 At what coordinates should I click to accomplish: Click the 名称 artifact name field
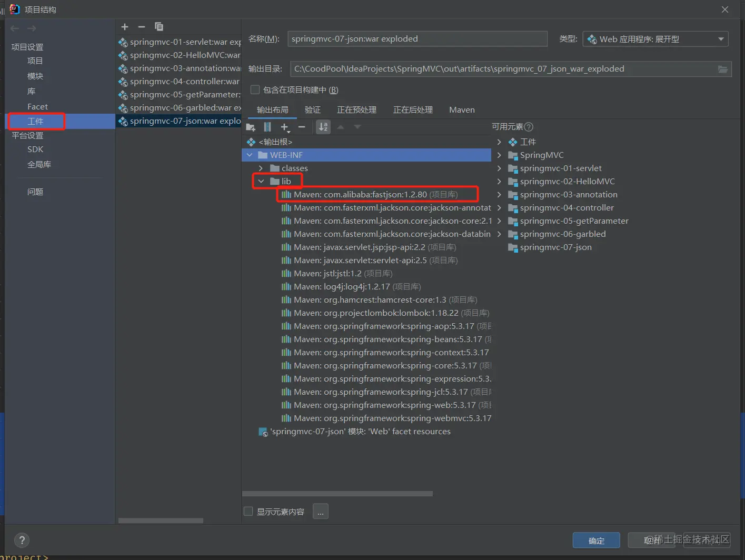(418, 39)
